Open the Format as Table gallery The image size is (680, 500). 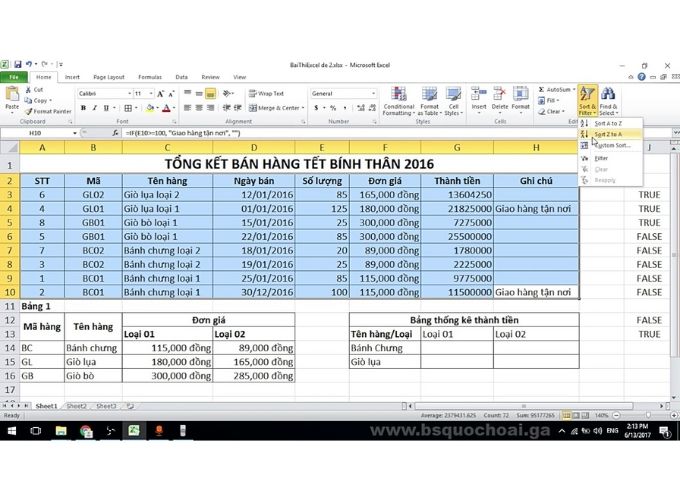coord(429,101)
